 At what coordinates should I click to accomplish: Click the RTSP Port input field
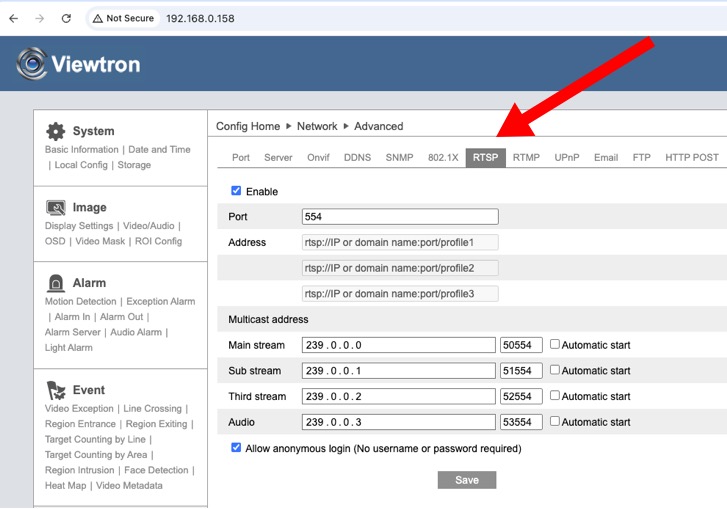(x=399, y=216)
